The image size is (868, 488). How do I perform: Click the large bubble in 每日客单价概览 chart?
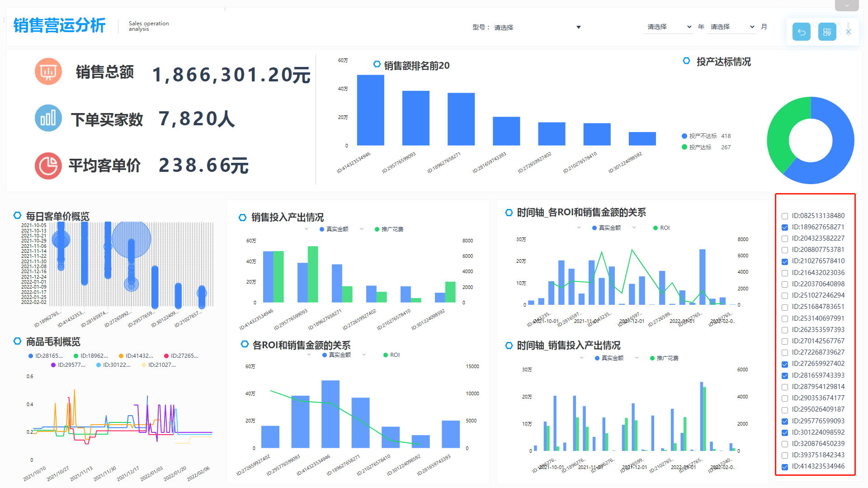[131, 239]
